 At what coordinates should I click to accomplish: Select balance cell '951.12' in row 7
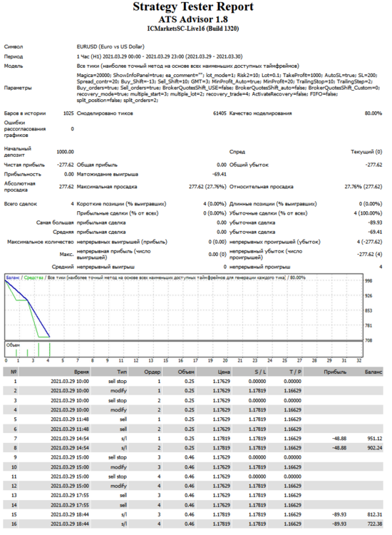coord(375,439)
